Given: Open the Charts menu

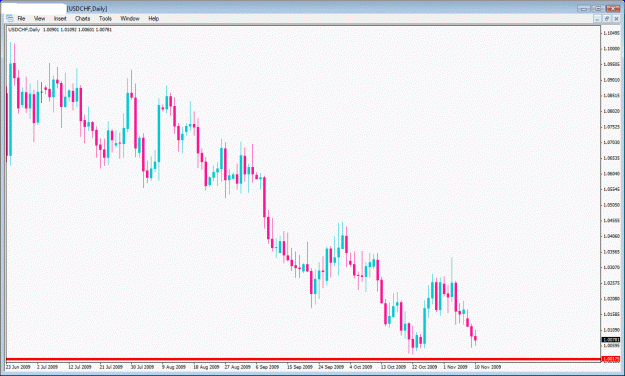Looking at the screenshot, I should (x=83, y=18).
